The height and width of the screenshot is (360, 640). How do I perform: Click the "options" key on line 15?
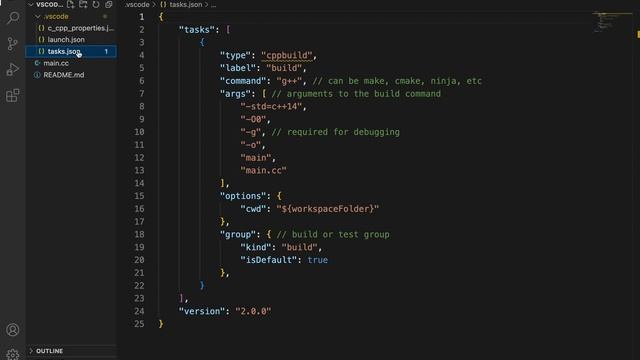243,196
